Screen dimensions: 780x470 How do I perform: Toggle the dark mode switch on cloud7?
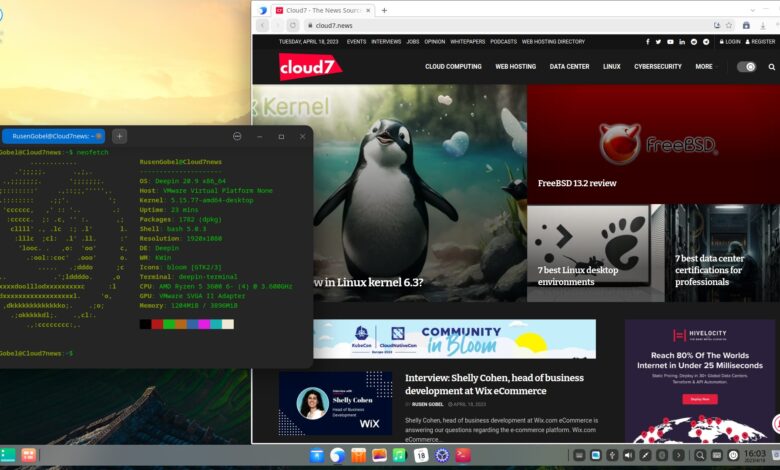pos(746,67)
